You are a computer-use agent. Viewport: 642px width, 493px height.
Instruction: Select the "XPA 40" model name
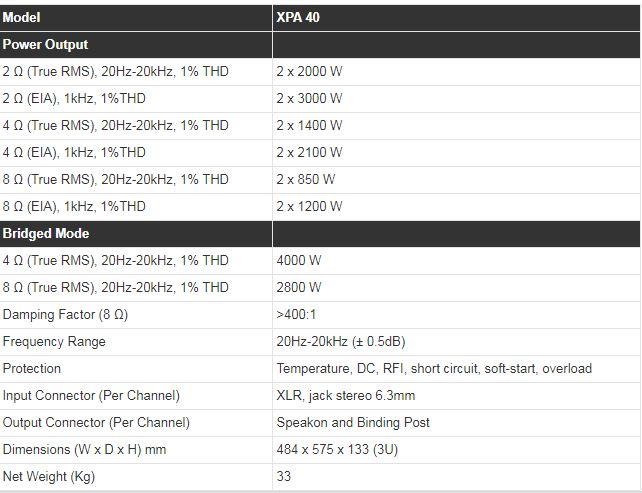(x=300, y=18)
